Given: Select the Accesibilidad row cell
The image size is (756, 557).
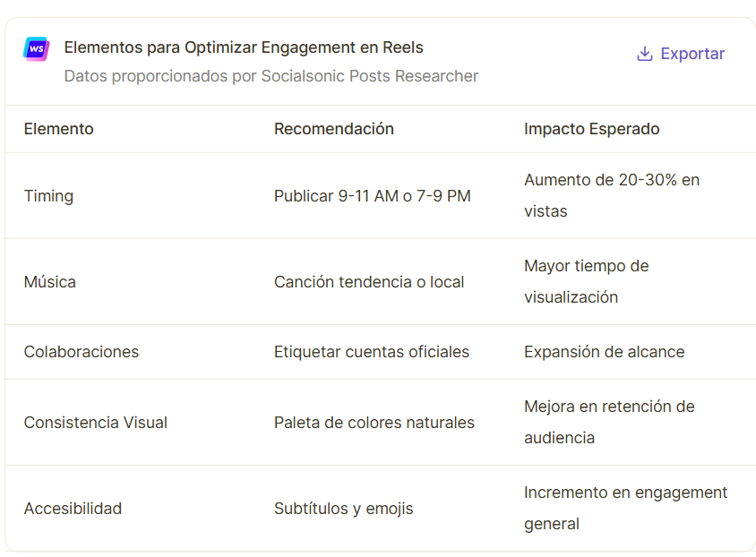Looking at the screenshot, I should tap(73, 509).
